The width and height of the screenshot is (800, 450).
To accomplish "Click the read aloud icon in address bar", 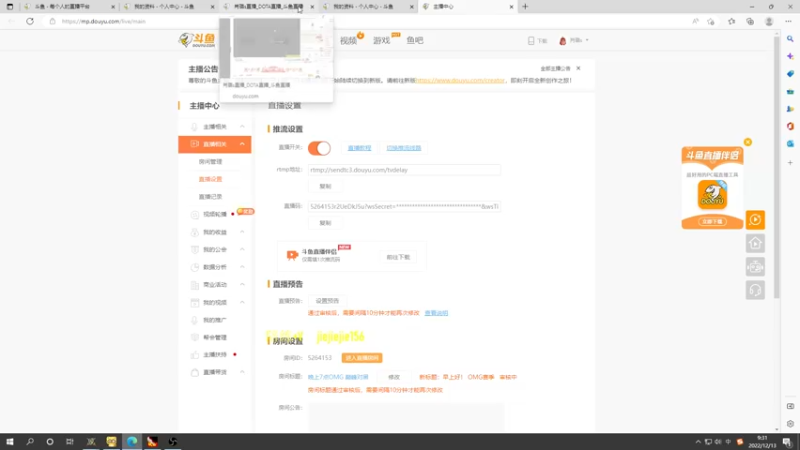I will [695, 21].
